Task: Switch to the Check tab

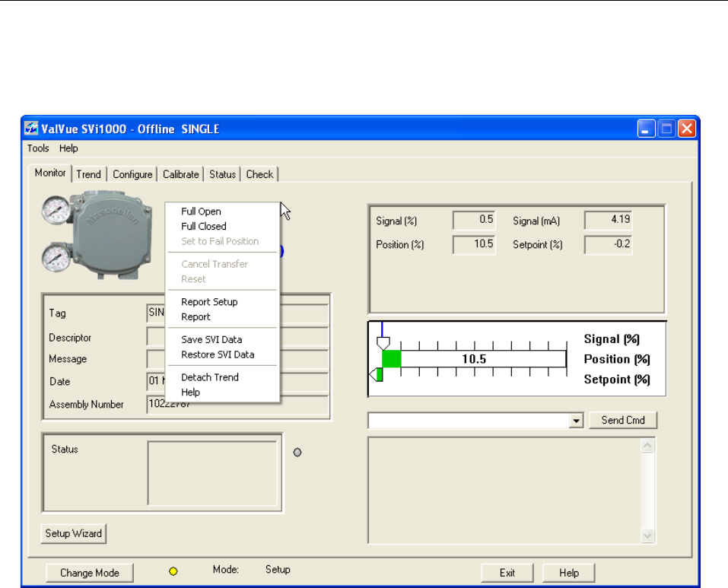Action: click(259, 174)
